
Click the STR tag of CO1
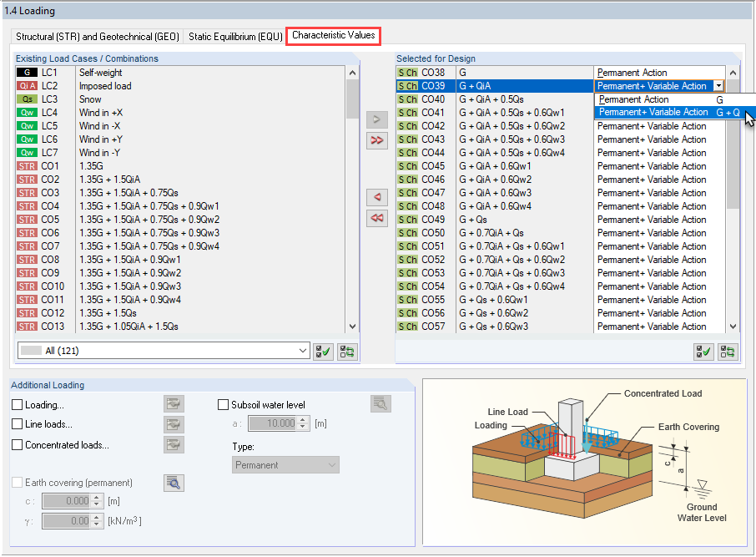coord(27,166)
